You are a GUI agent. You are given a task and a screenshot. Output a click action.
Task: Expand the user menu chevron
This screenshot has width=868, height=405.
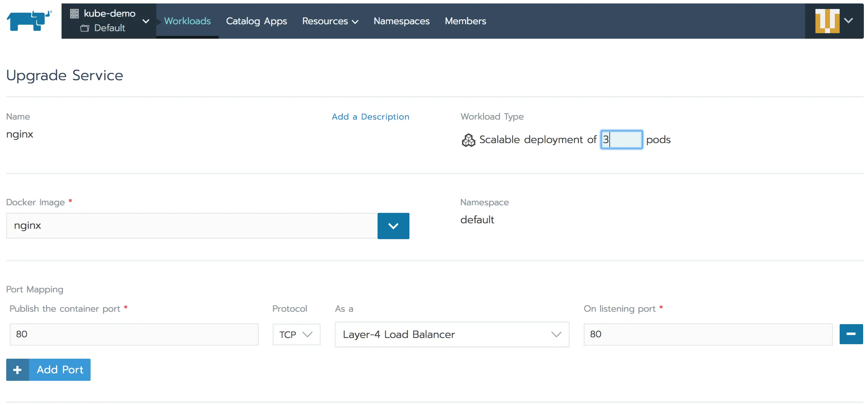click(x=848, y=21)
